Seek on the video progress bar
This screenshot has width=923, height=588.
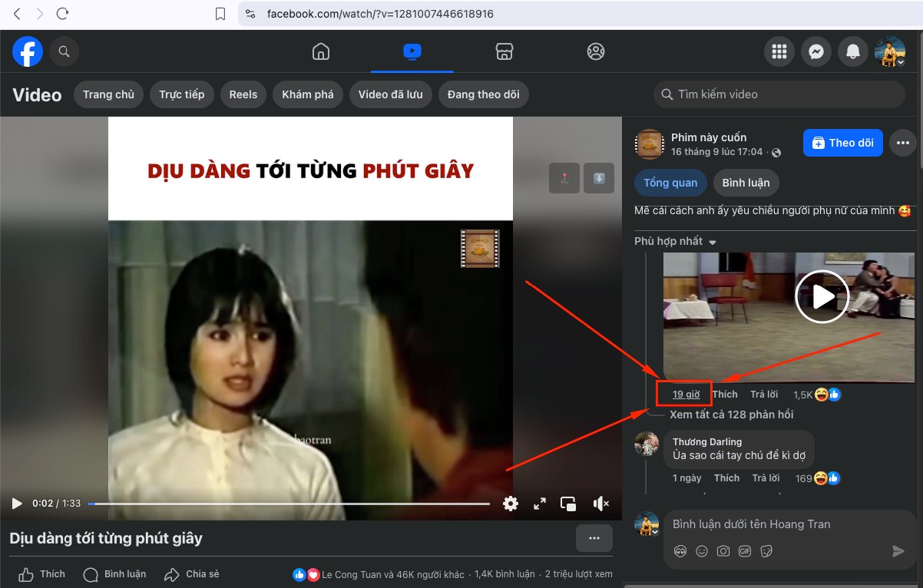(x=289, y=504)
